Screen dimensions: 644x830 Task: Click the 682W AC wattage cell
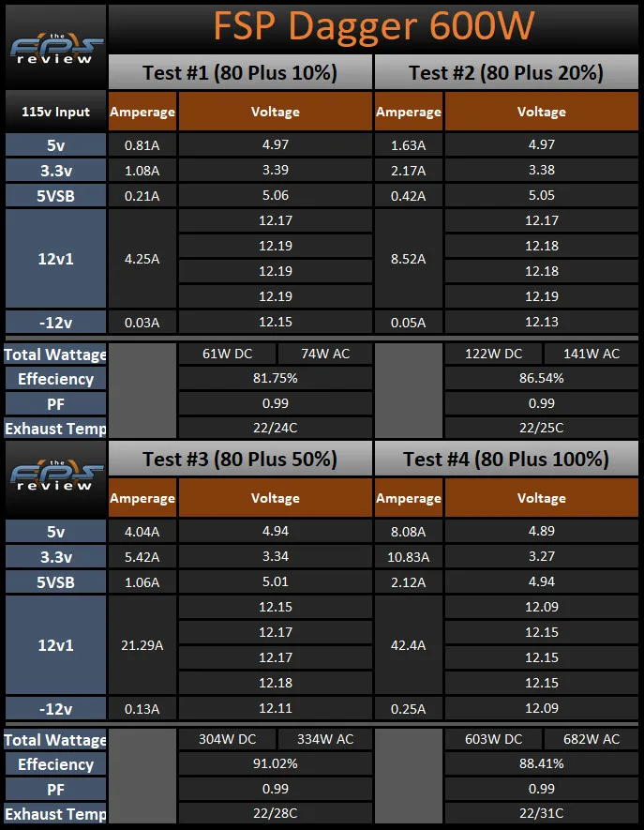(x=592, y=739)
